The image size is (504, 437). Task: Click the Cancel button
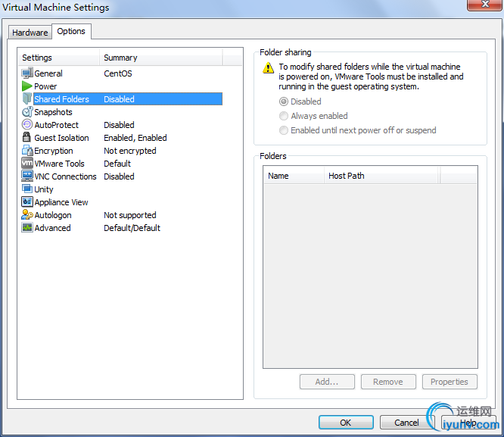(x=407, y=422)
